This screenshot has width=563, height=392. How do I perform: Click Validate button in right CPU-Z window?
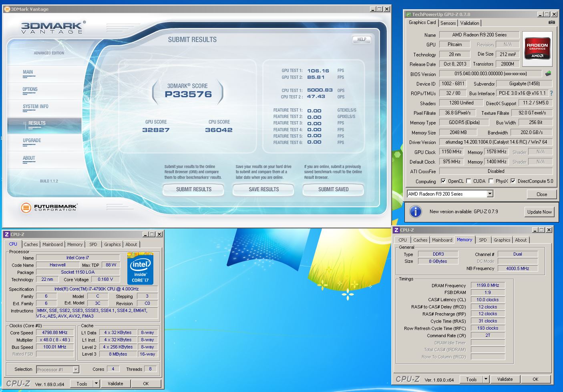505,379
